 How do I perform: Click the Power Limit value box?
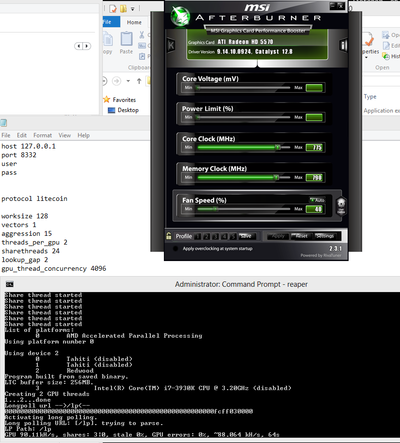tap(314, 117)
